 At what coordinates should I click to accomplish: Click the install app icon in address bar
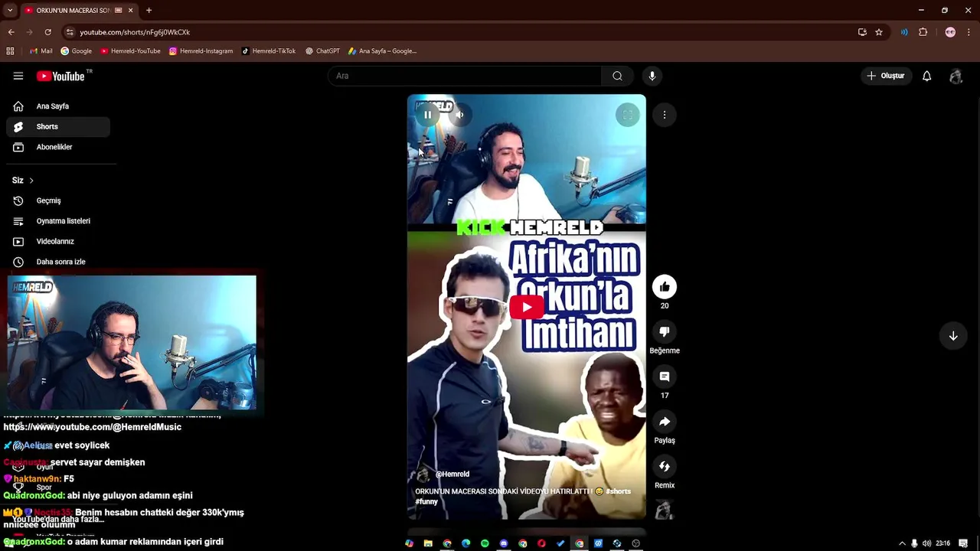862,32
